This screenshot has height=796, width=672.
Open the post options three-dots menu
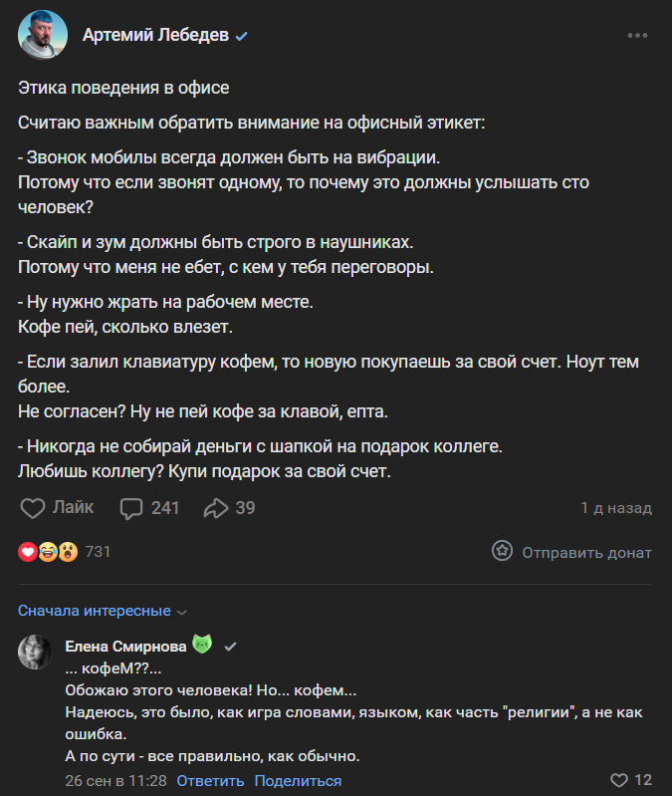coord(638,36)
